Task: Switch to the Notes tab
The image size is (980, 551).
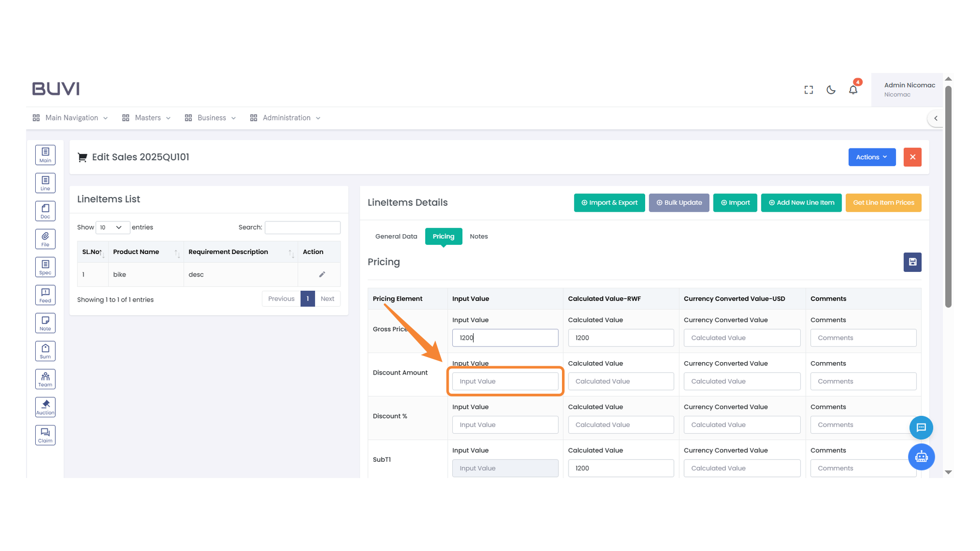Action: (478, 236)
